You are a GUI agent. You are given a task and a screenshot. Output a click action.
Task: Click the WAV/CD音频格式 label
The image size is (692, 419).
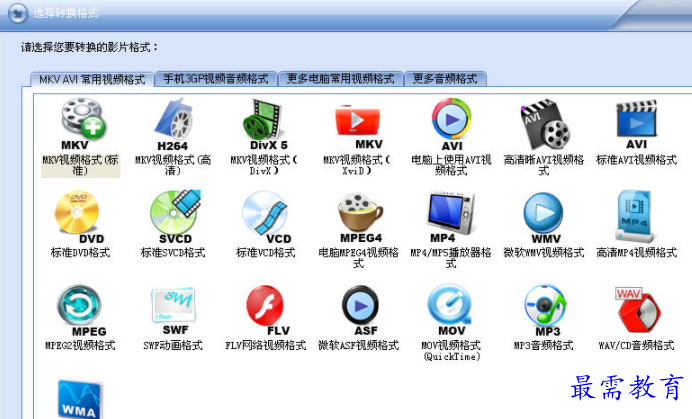(636, 345)
